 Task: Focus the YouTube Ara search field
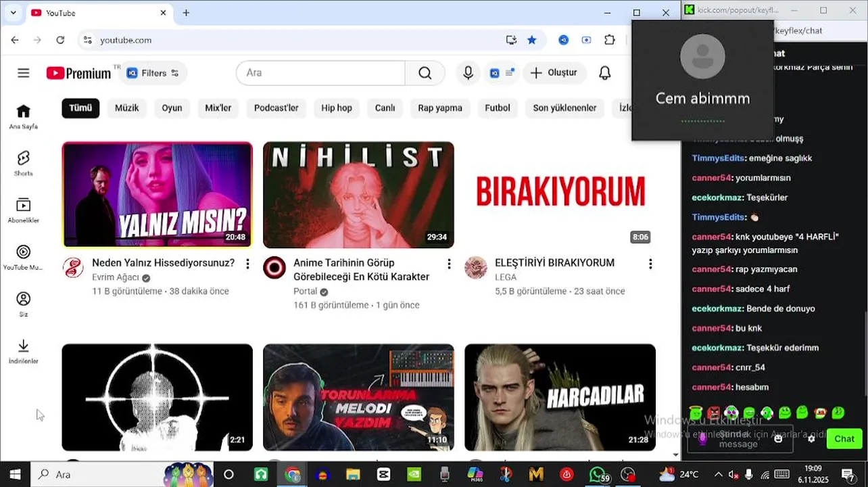[320, 73]
